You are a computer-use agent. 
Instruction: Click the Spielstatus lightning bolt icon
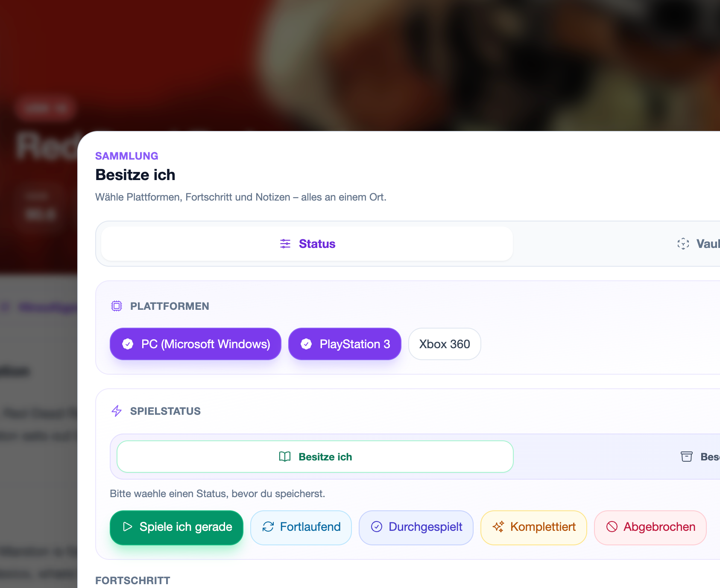point(117,411)
